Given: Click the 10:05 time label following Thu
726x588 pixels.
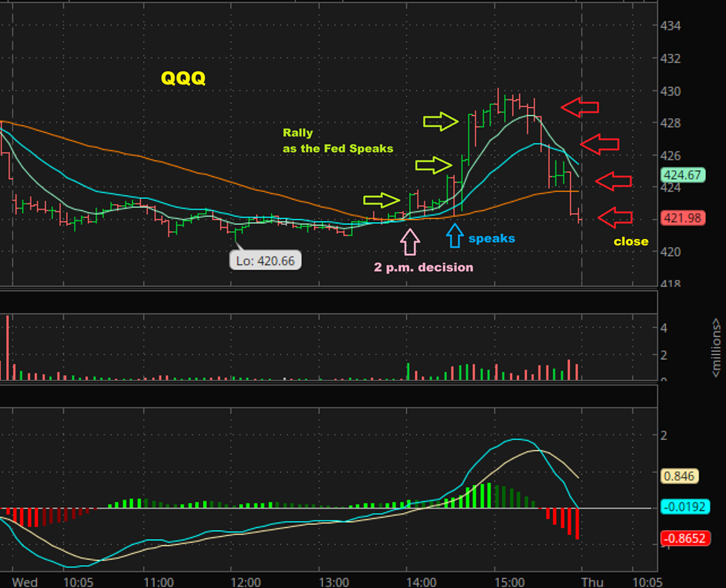Looking at the screenshot, I should pyautogui.click(x=647, y=582).
